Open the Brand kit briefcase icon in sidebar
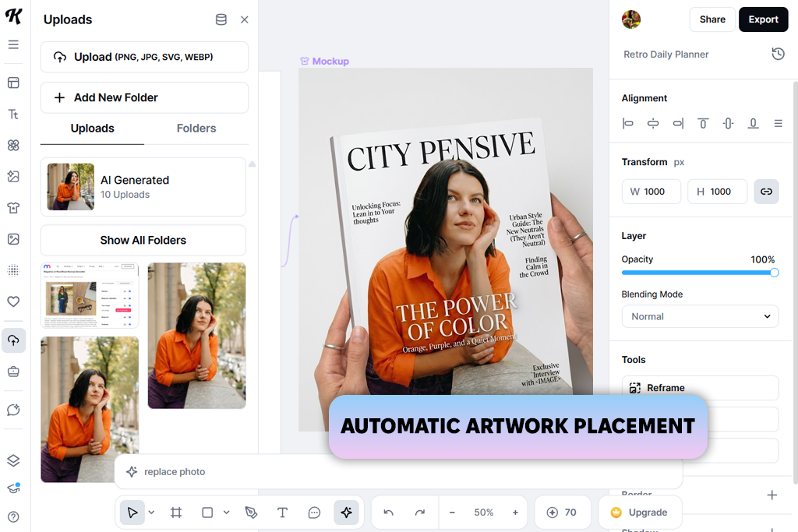Viewport: 798px width, 532px height. click(x=14, y=372)
